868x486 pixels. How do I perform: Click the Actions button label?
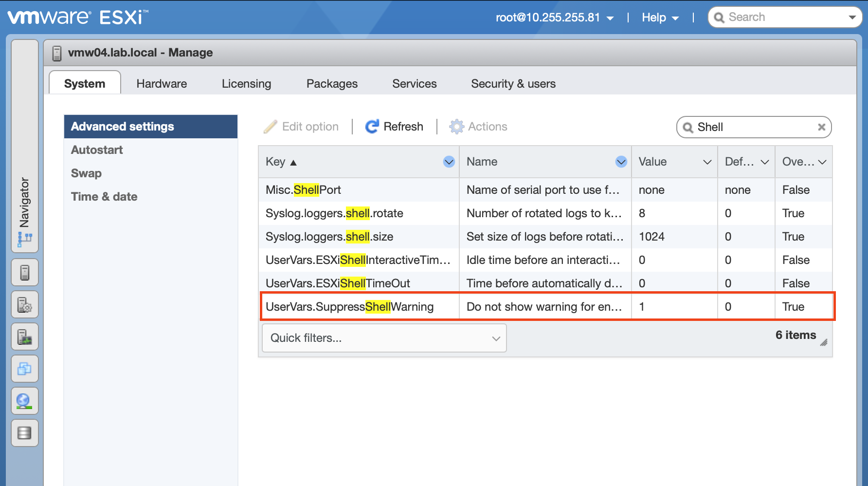pyautogui.click(x=488, y=127)
